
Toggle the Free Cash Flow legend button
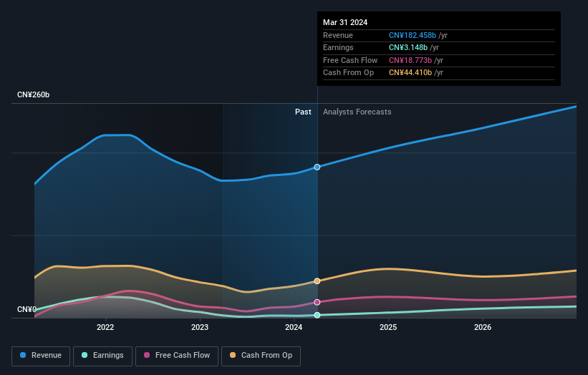(x=177, y=356)
